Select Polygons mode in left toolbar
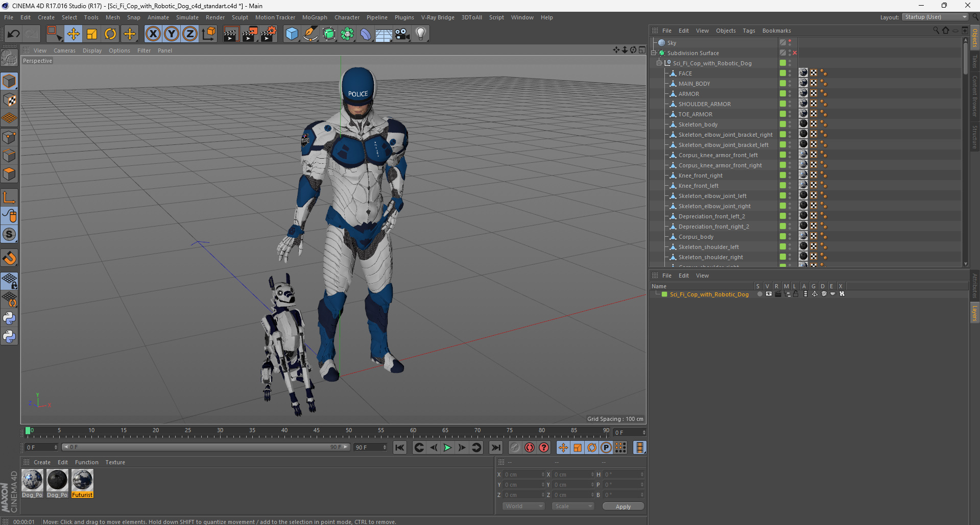Image resolution: width=980 pixels, height=525 pixels. pyautogui.click(x=9, y=174)
